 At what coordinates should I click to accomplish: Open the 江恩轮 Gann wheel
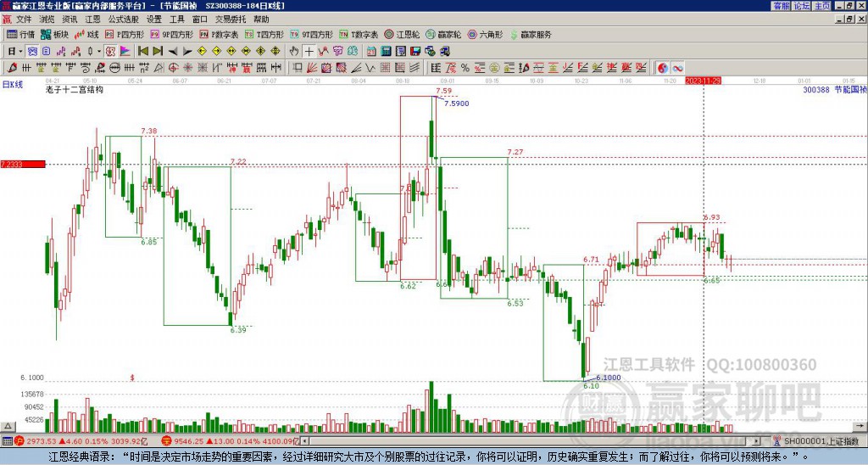click(403, 34)
